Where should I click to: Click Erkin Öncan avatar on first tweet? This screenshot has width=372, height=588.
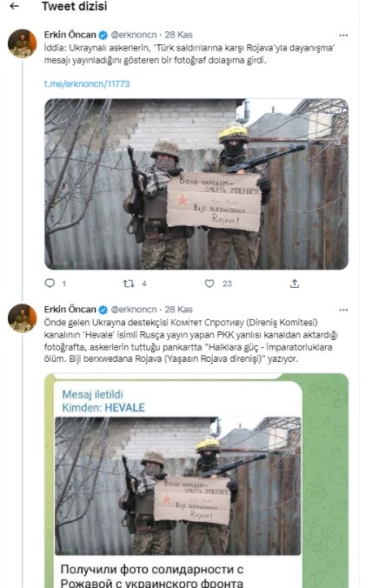click(x=22, y=43)
